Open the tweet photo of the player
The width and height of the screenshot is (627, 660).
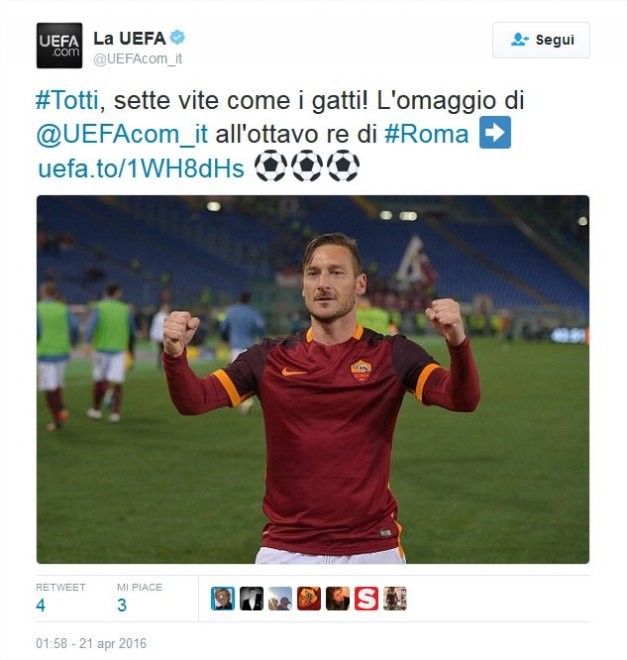pyautogui.click(x=313, y=379)
